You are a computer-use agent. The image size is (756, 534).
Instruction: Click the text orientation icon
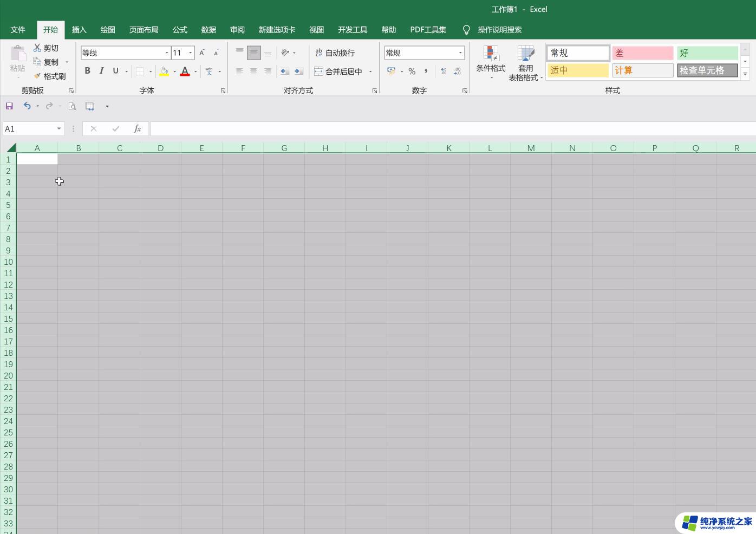(x=285, y=53)
